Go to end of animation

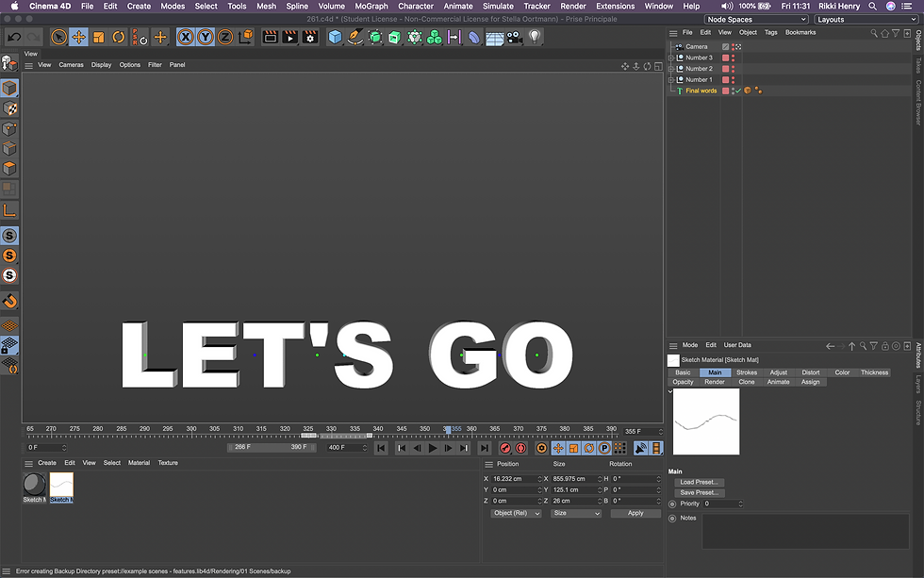pyautogui.click(x=484, y=449)
